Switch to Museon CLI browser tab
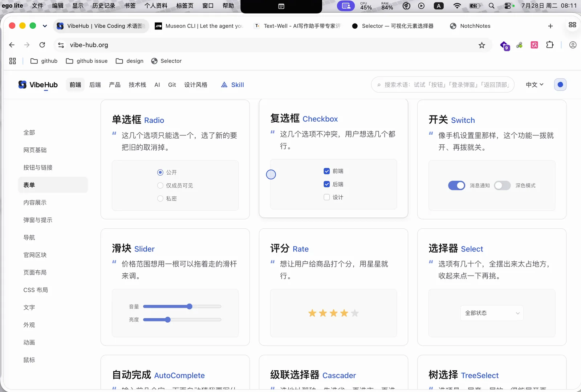581x392 pixels. [199, 26]
